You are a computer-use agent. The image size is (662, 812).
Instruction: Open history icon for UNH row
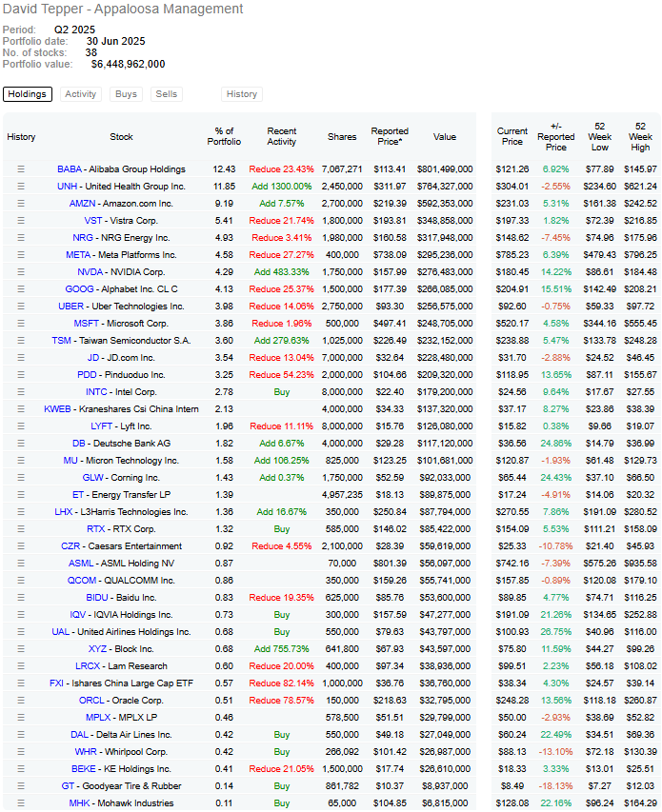pyautogui.click(x=21, y=187)
